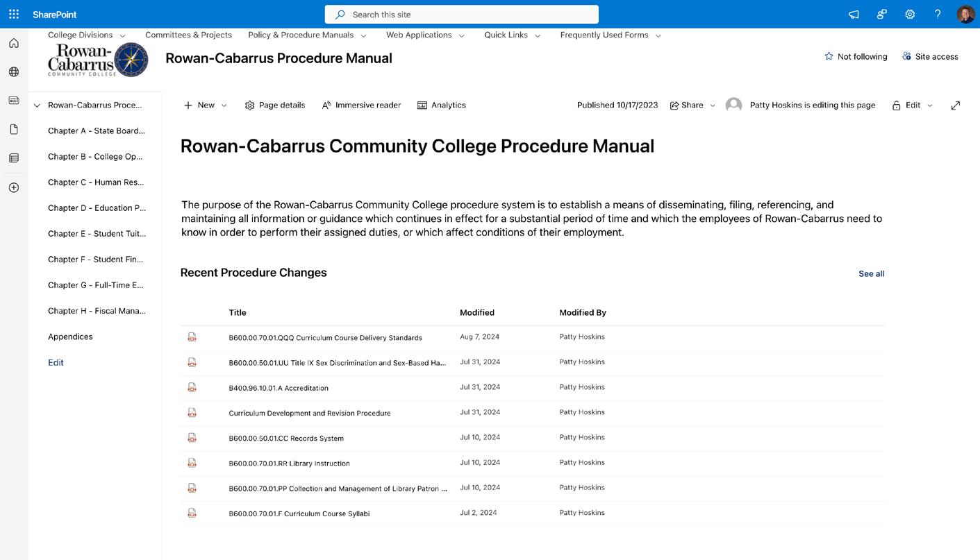This screenshot has width=980, height=560.
Task: Click Page details button
Action: coord(275,105)
